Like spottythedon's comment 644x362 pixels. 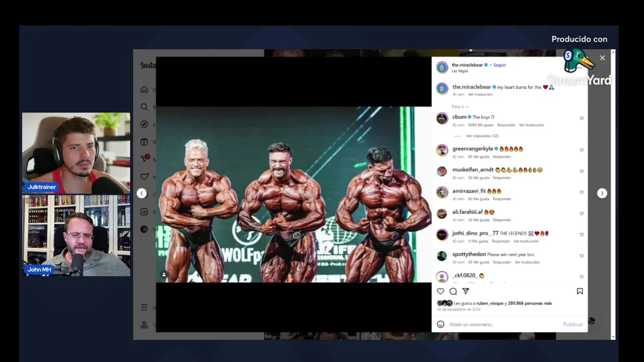tap(582, 256)
